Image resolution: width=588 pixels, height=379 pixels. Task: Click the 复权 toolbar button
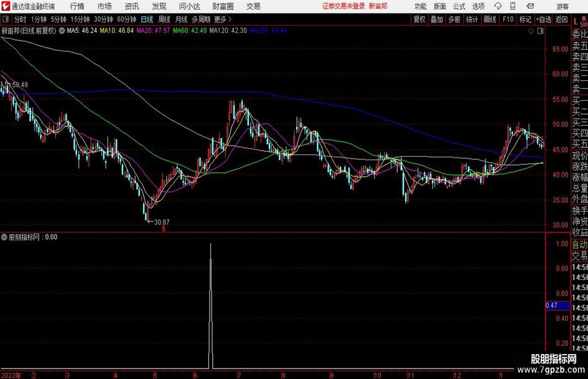click(x=419, y=19)
